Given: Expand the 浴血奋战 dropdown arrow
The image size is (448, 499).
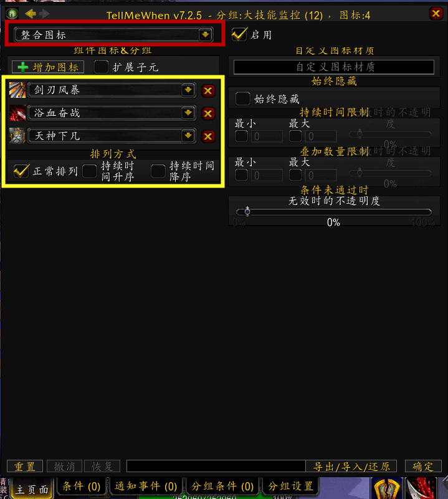Looking at the screenshot, I should click(188, 113).
